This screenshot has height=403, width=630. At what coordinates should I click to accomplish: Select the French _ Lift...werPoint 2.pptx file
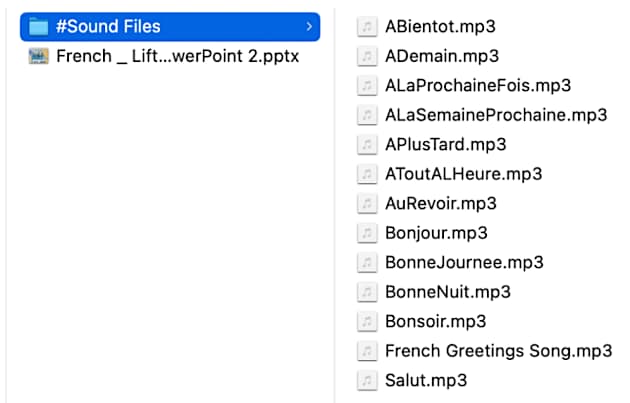pyautogui.click(x=177, y=56)
